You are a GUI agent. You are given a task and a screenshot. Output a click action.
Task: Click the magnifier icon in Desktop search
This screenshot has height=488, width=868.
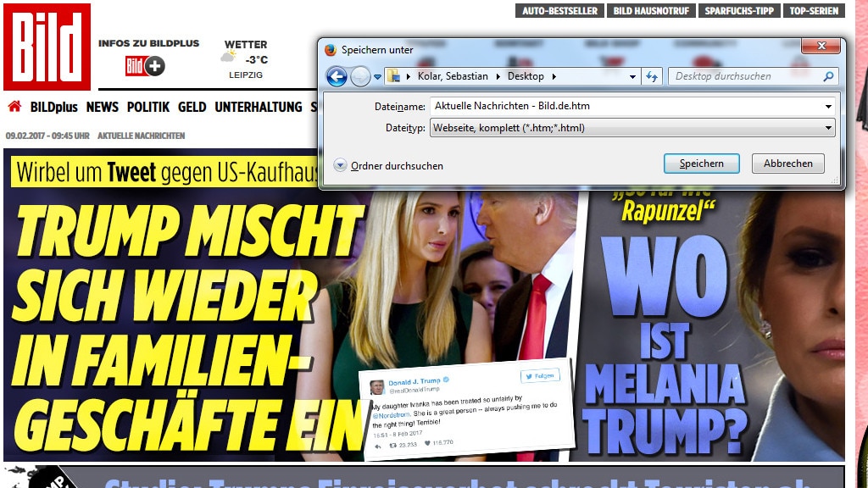[x=828, y=76]
